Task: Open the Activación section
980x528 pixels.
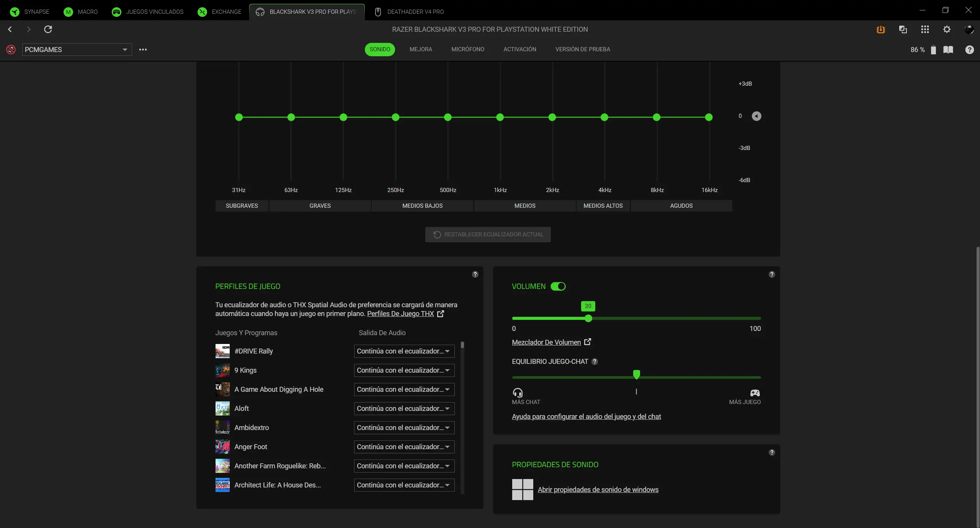Action: click(x=520, y=49)
